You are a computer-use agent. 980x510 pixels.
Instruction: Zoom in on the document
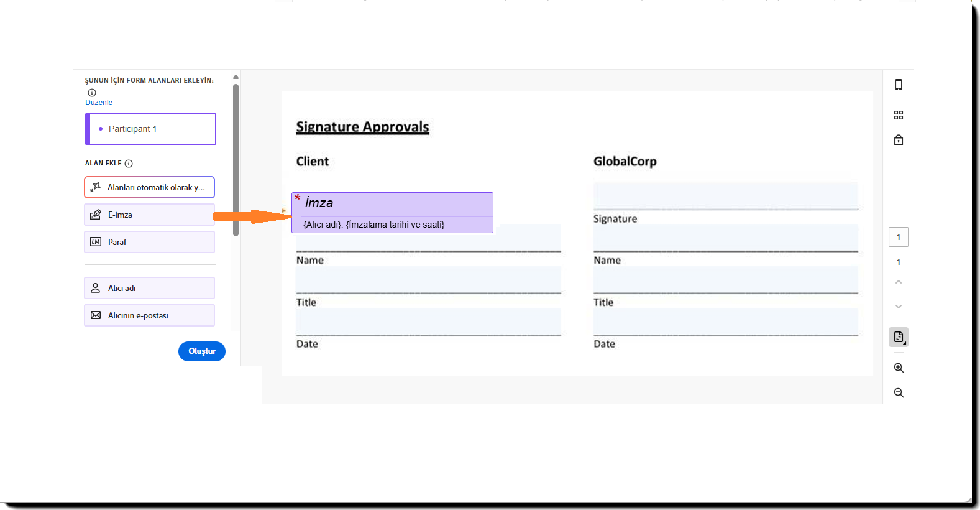(x=899, y=368)
